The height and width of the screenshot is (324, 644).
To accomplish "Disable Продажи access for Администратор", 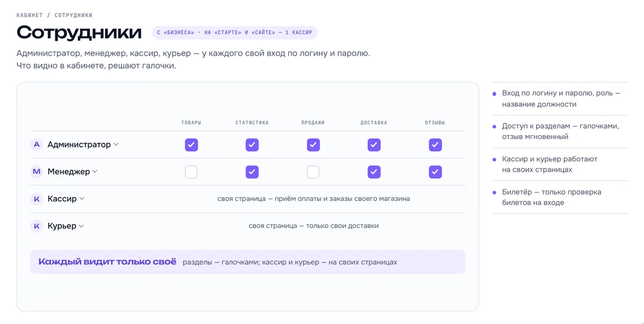I will coord(313,145).
